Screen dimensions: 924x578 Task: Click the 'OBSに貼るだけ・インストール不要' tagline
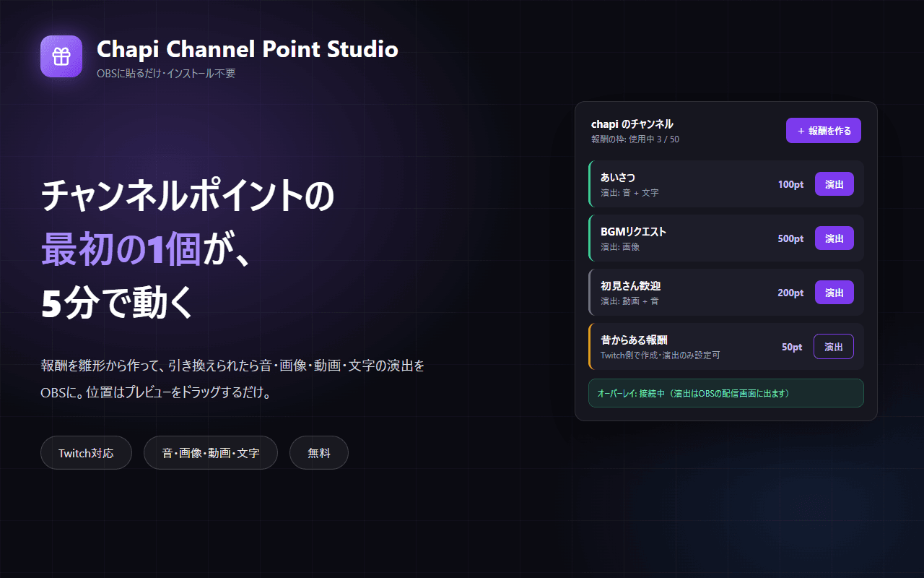pos(166,74)
